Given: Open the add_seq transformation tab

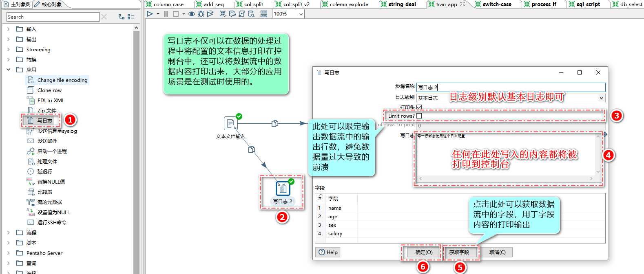Looking at the screenshot, I should (x=210, y=4).
